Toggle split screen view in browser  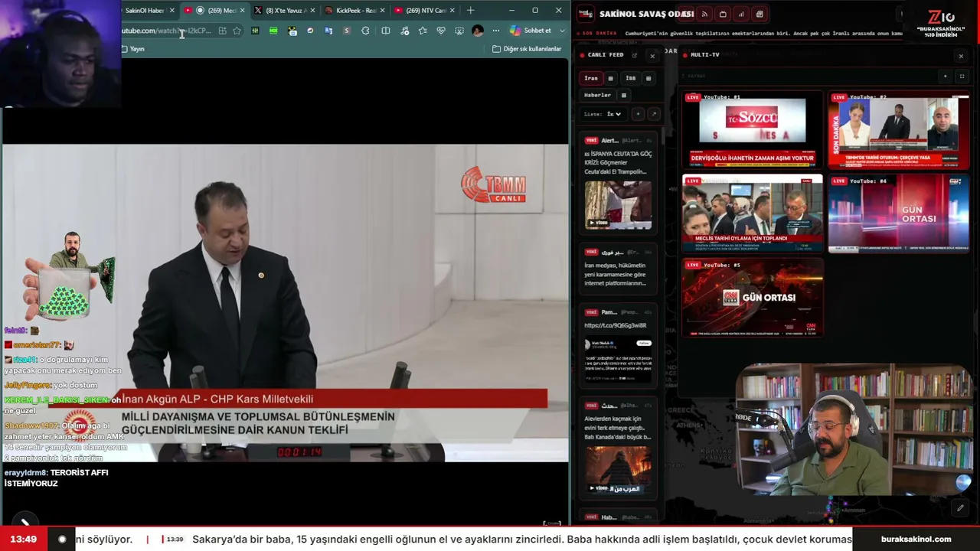click(x=386, y=31)
